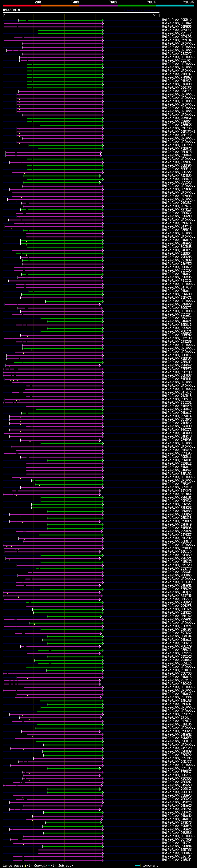197x868 pixels.
Task: Click hit label UniRef100_A7MBA8
Action: pyautogui.click(x=177, y=78)
